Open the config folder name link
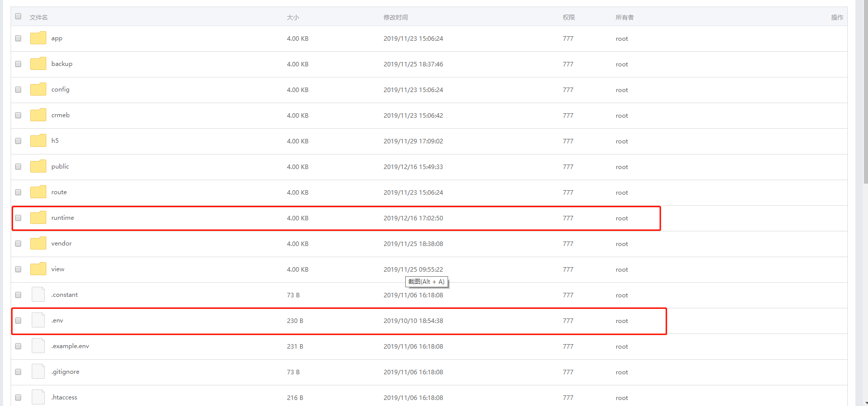 pos(60,90)
